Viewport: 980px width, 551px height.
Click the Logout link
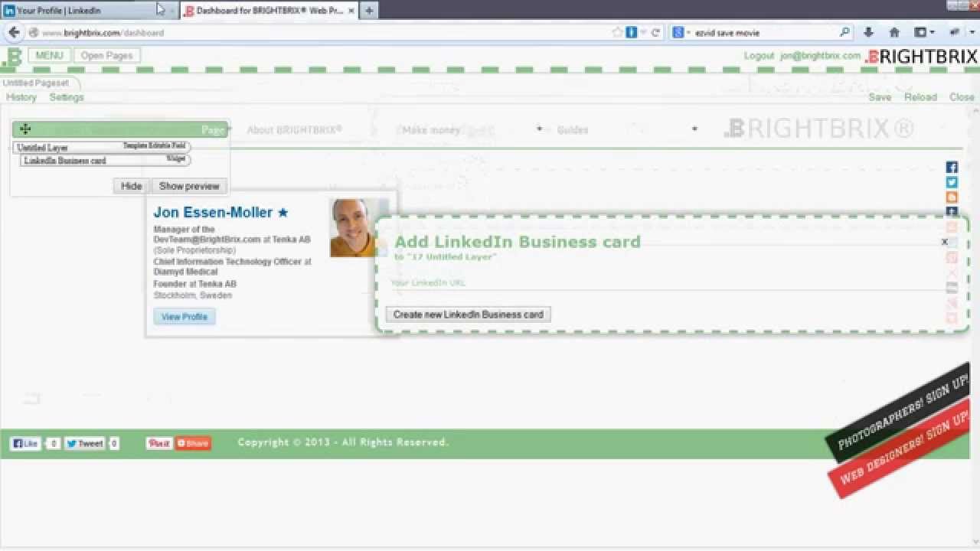(759, 56)
